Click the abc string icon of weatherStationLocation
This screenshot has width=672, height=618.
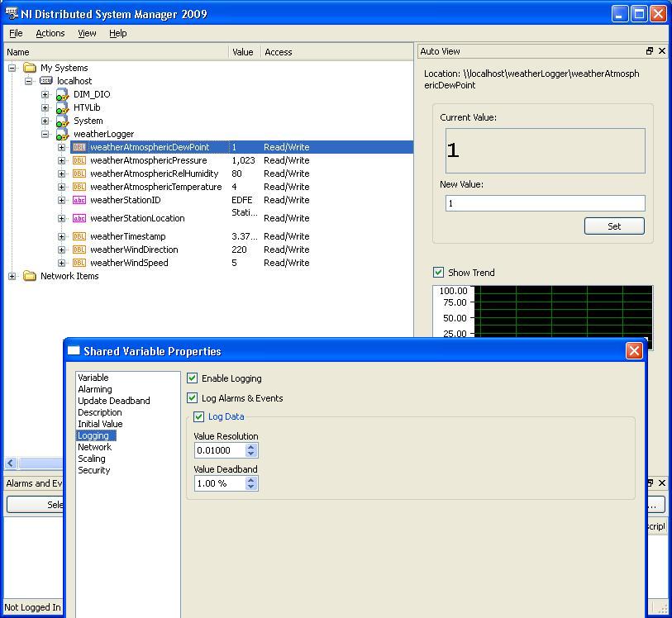pos(79,218)
